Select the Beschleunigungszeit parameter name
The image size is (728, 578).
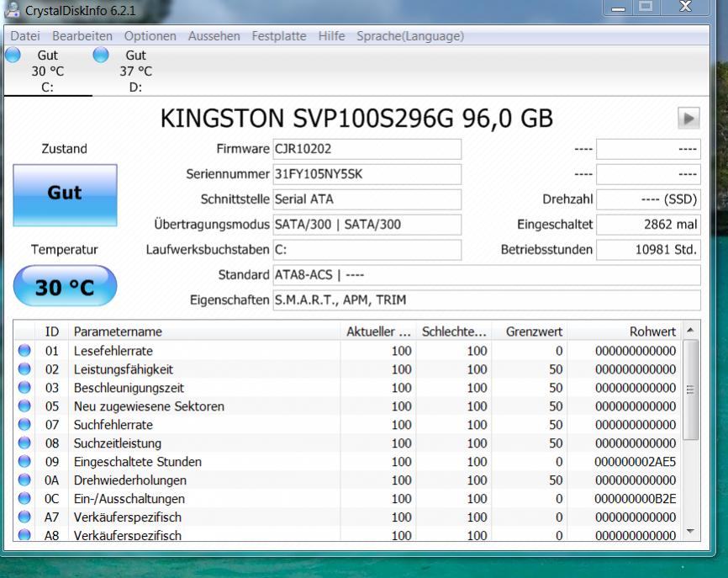[x=129, y=388]
